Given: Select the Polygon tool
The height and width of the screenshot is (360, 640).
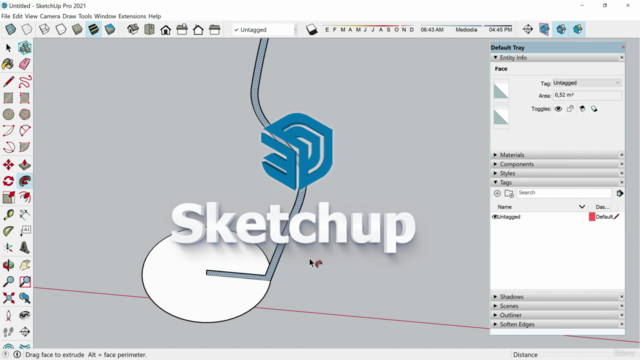Looking at the screenshot, I should (x=24, y=114).
